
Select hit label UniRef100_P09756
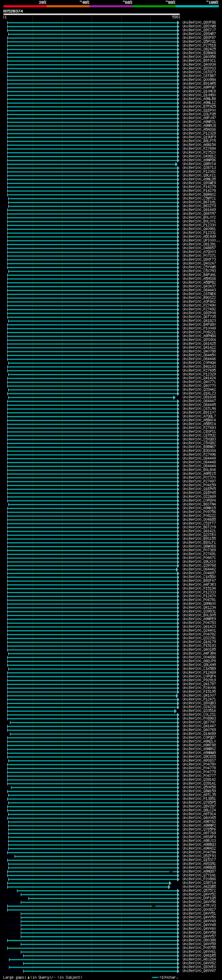pos(199,512)
